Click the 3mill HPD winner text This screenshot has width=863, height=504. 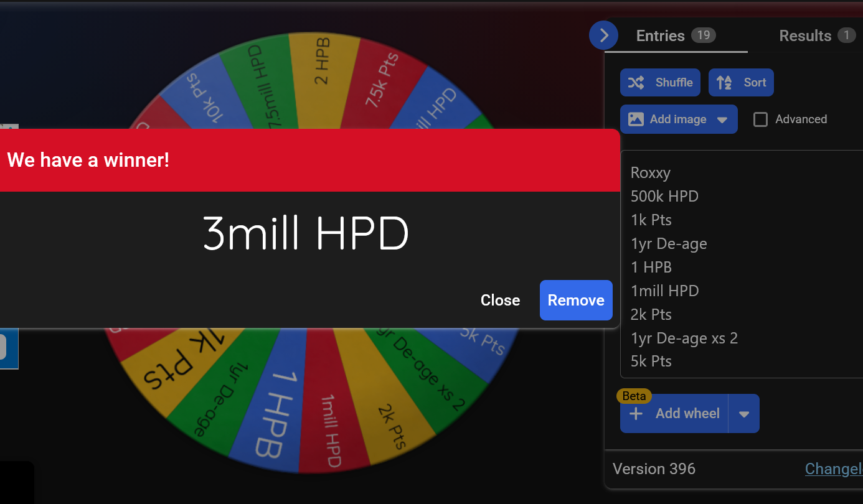[306, 234]
